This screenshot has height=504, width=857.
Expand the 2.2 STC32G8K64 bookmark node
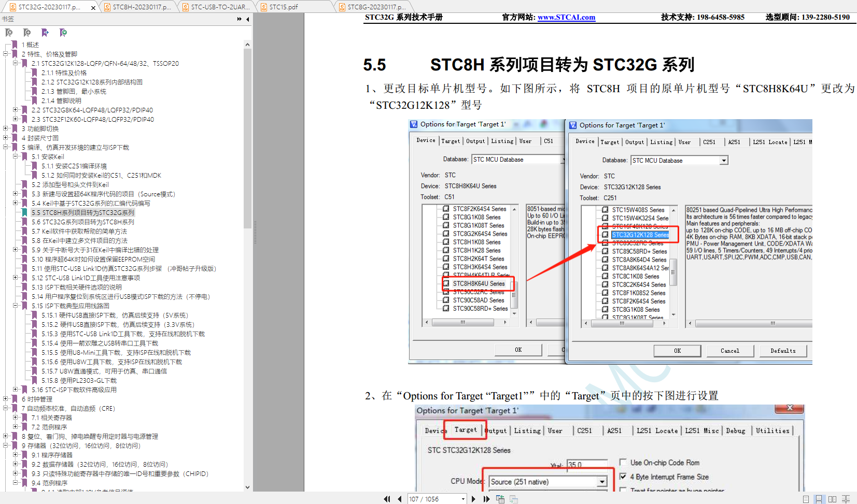[16, 110]
